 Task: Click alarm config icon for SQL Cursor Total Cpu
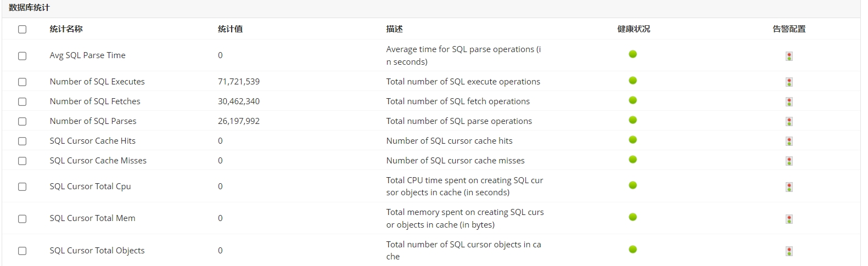tap(788, 187)
